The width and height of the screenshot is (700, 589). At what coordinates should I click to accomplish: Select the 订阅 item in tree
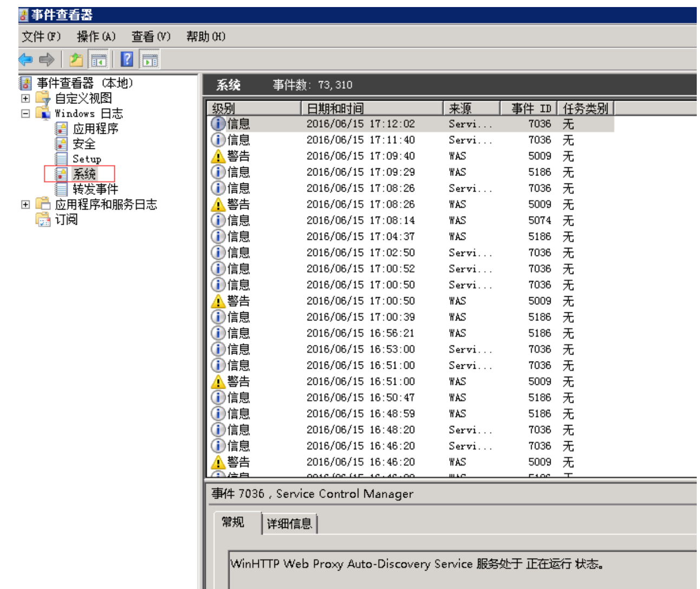[x=66, y=220]
